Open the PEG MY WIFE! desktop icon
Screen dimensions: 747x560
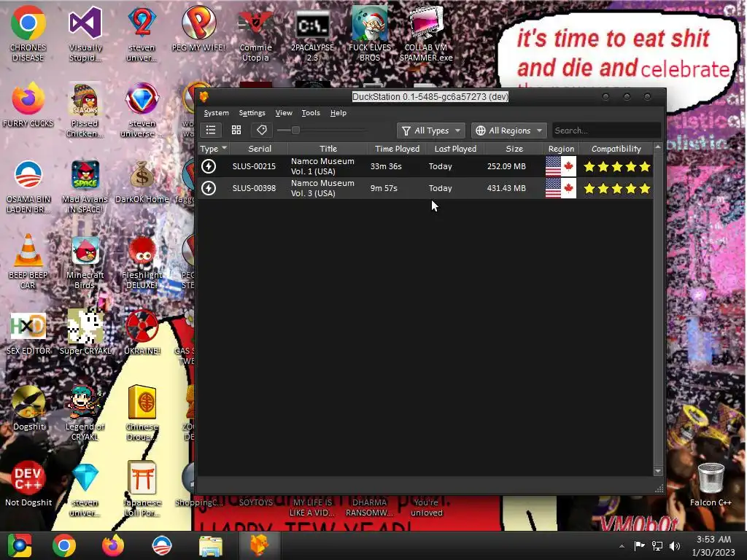click(x=198, y=28)
